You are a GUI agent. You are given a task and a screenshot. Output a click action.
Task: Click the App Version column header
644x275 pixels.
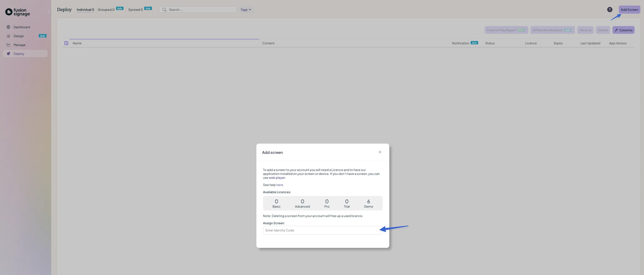[618, 43]
